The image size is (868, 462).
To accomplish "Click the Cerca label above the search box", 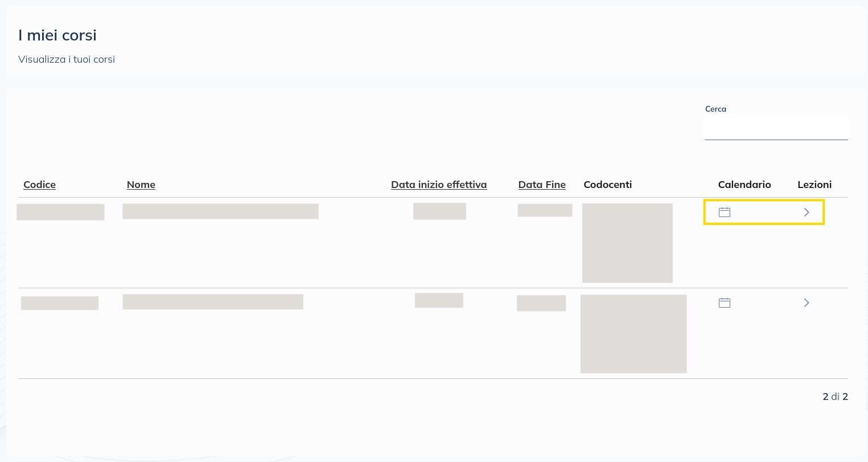I will tap(715, 109).
